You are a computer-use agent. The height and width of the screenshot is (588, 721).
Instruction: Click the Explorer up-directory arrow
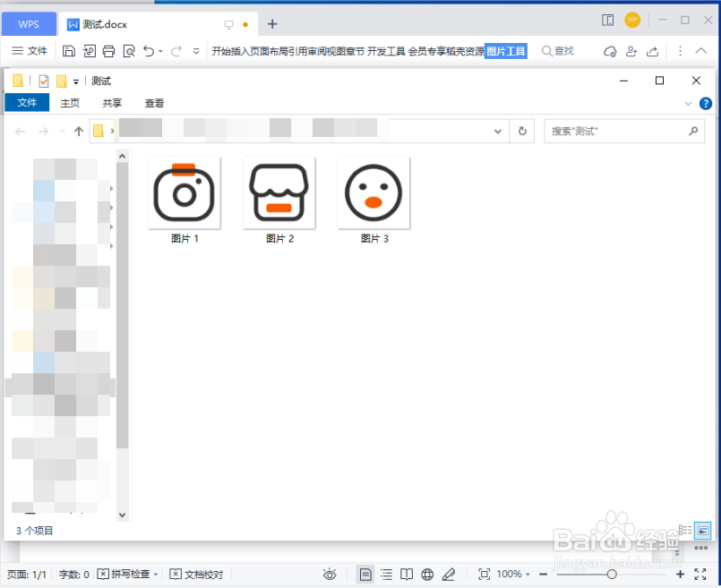(x=79, y=132)
